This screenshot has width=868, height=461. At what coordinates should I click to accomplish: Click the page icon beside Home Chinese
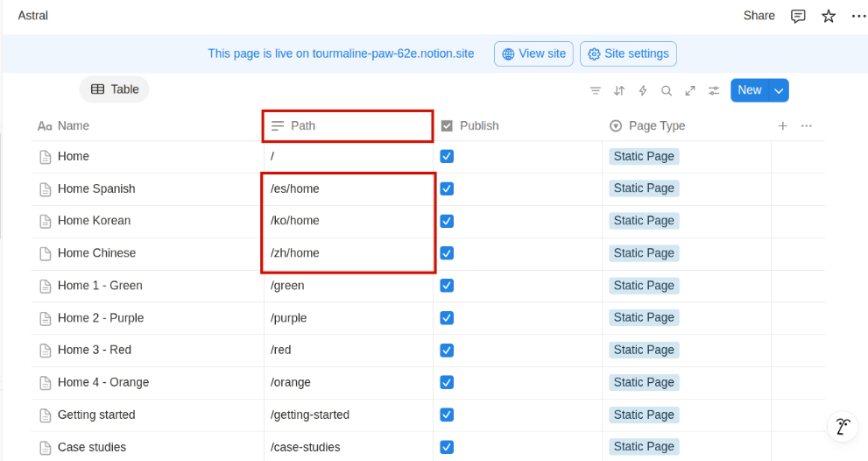tap(46, 254)
